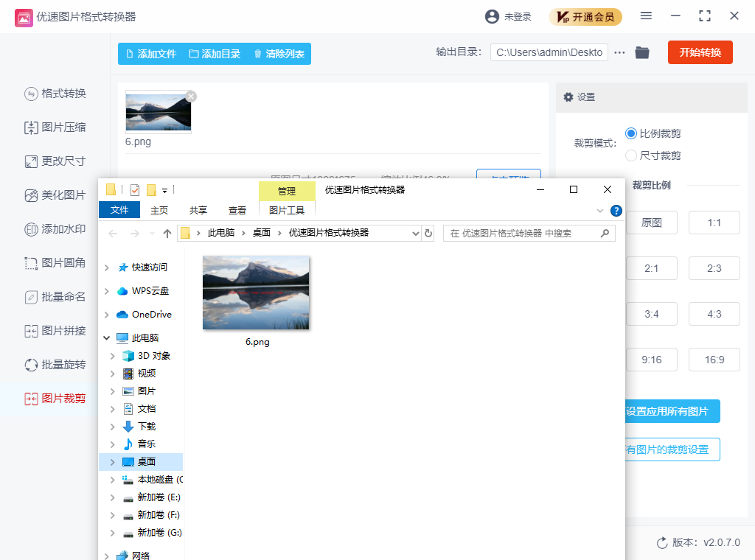Click the Explorer back arrow

pyautogui.click(x=113, y=234)
